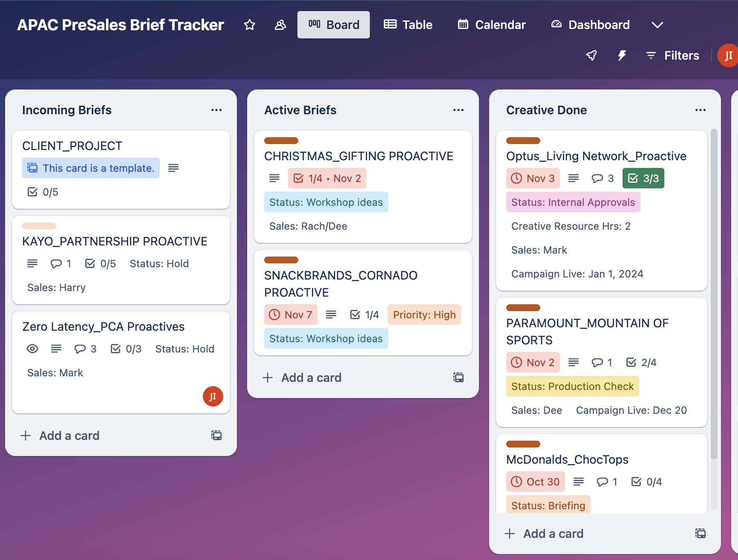Switch to Dashboard view
This screenshot has height=560, width=738.
590,25
